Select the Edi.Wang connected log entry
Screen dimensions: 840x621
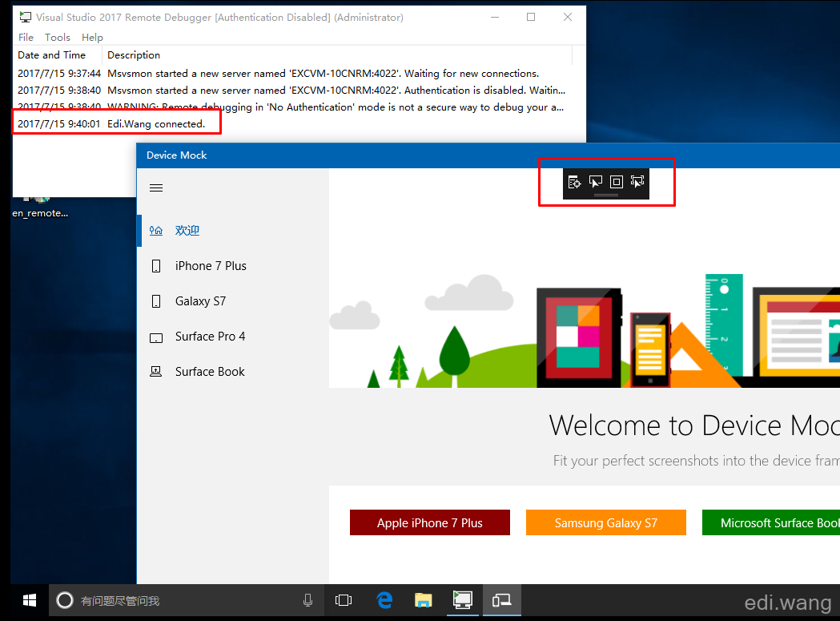(292, 124)
